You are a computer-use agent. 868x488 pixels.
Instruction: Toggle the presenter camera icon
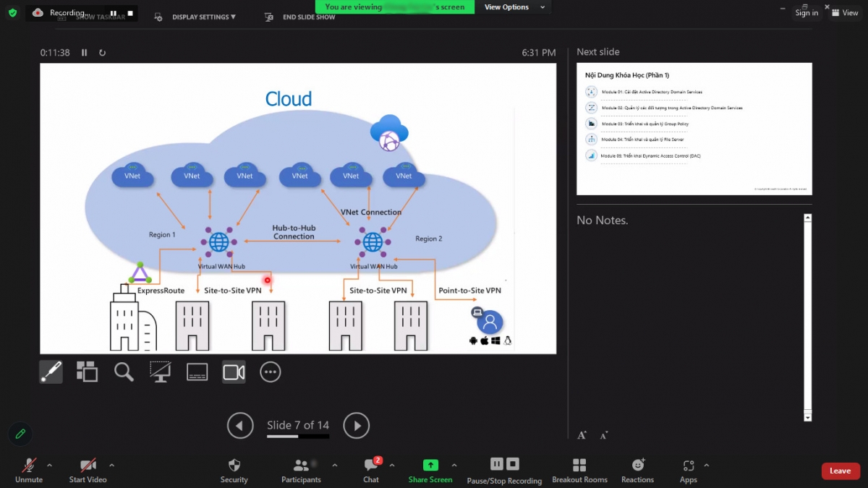click(x=234, y=372)
